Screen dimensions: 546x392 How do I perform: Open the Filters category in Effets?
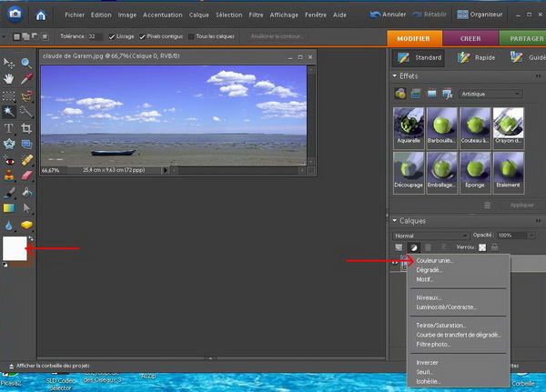400,94
